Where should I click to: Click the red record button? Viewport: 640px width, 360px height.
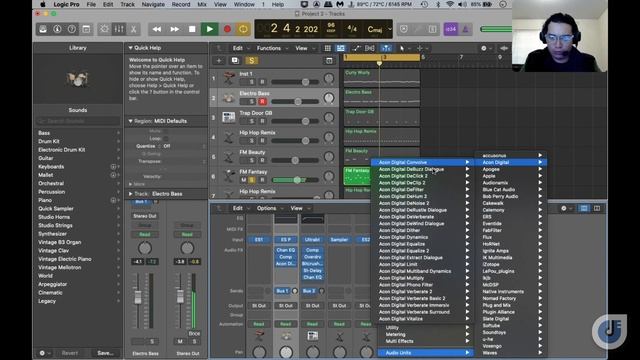point(227,29)
